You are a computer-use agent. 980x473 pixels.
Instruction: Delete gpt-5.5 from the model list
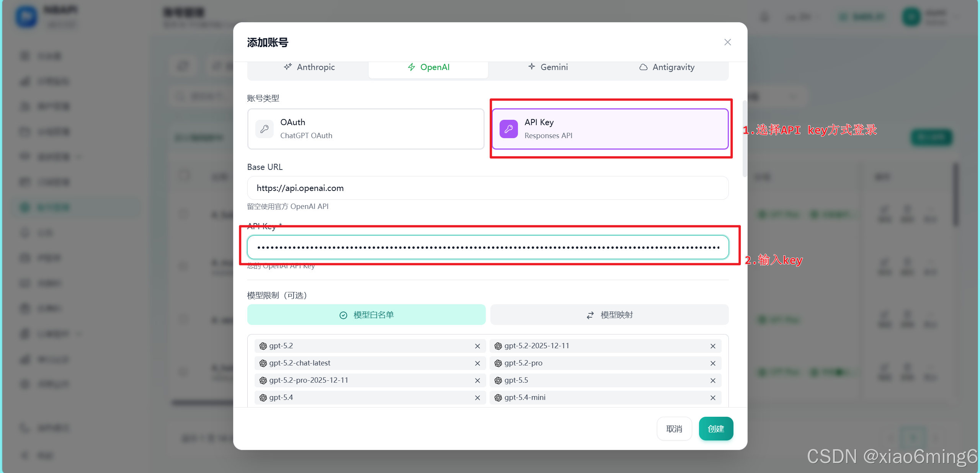[x=713, y=381]
